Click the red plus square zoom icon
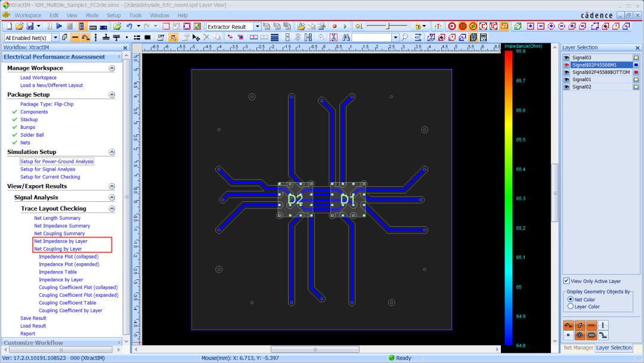This screenshot has height=363, width=644. [531, 26]
